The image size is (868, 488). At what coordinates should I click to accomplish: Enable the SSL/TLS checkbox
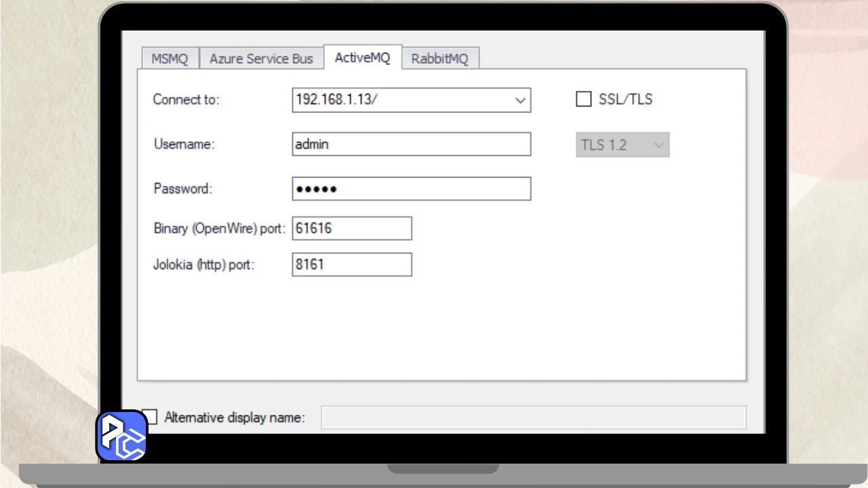click(x=584, y=100)
